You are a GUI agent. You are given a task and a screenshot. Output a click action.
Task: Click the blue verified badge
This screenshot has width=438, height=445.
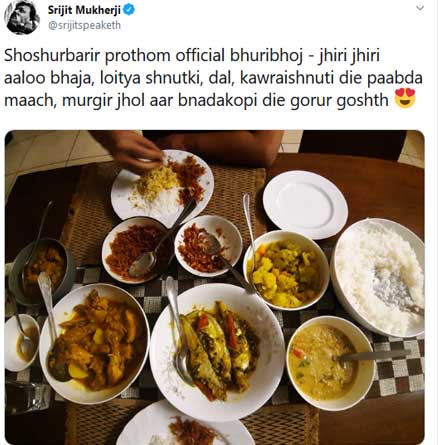point(129,10)
